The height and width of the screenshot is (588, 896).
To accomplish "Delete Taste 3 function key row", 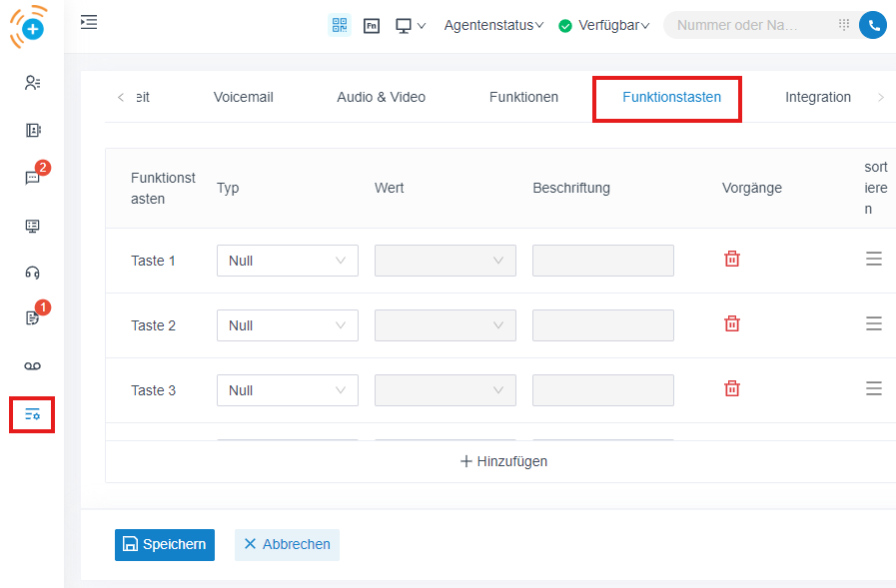I will coord(732,389).
